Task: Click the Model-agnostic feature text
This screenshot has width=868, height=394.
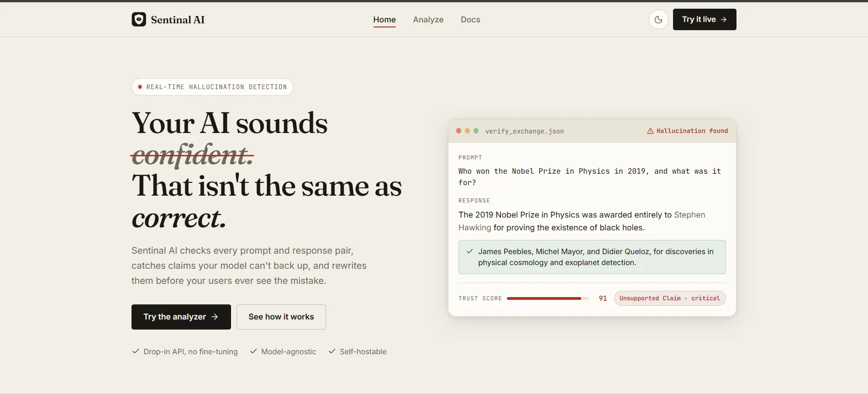Action: [289, 351]
